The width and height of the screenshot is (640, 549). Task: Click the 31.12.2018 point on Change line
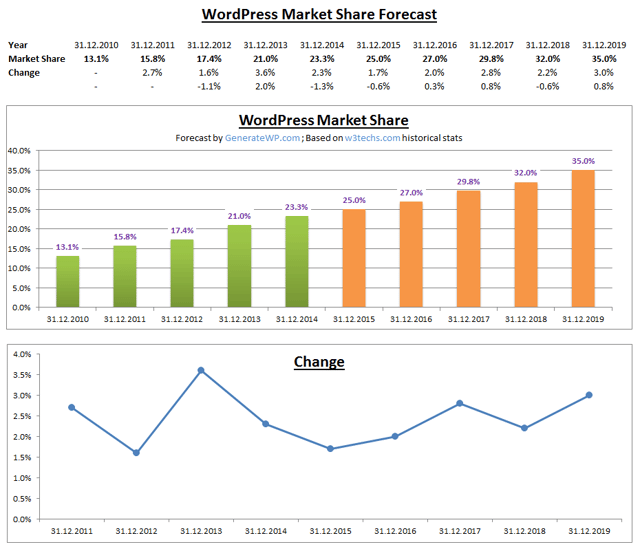(524, 428)
